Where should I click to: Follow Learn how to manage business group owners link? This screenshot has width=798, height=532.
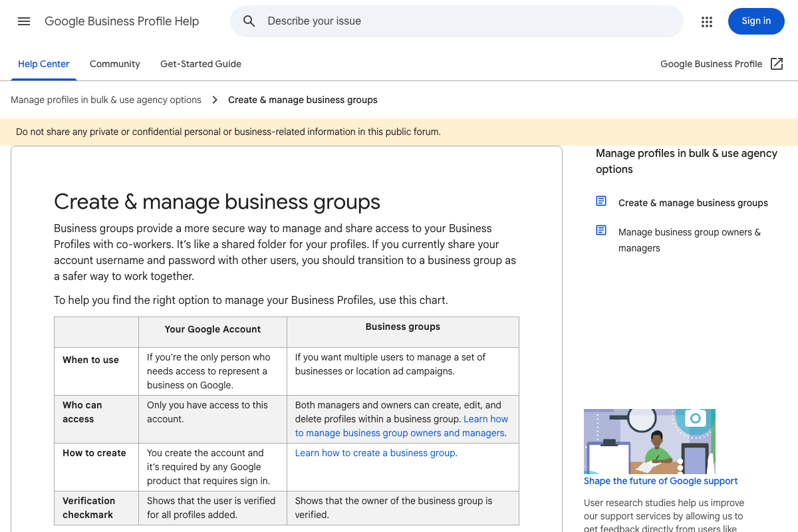coord(402,426)
